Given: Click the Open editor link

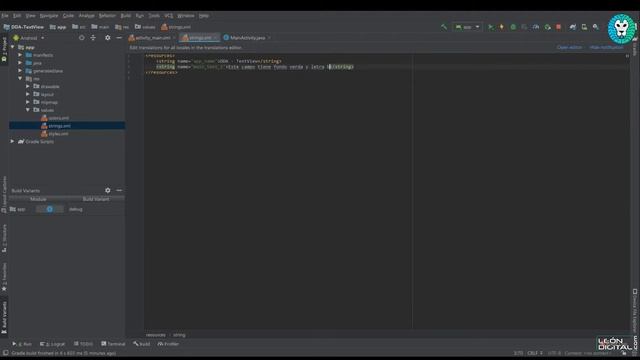Looking at the screenshot, I should 569,47.
